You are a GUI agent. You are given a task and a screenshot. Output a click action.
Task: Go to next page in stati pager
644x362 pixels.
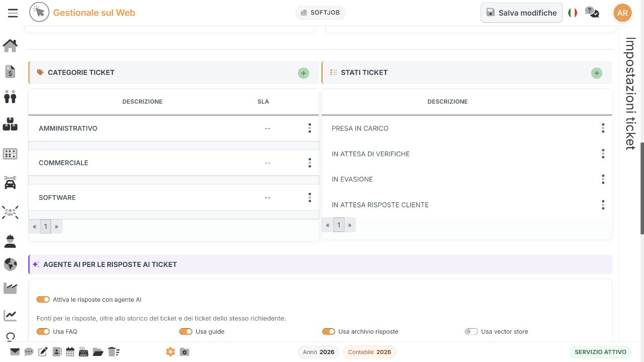pyautogui.click(x=350, y=225)
